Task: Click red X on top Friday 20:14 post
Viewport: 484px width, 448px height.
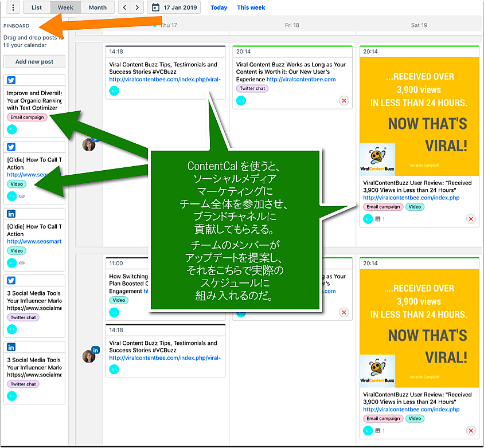Action: [344, 101]
